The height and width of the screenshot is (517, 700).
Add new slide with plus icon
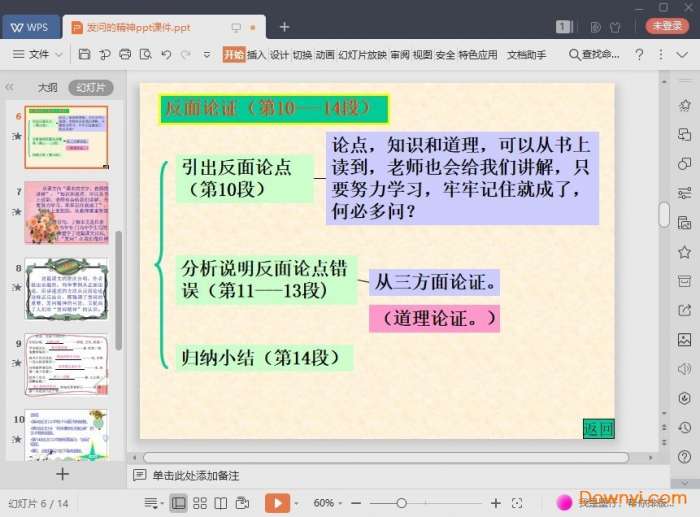(62, 474)
